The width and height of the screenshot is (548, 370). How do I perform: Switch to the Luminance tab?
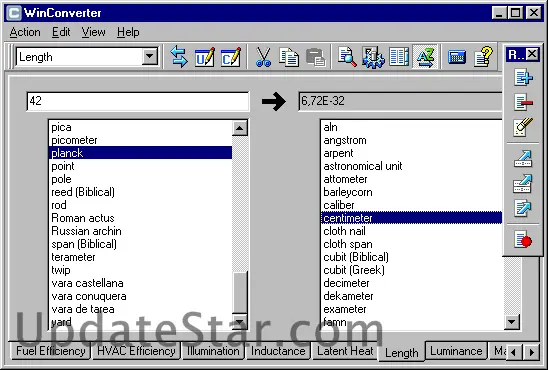(x=456, y=351)
